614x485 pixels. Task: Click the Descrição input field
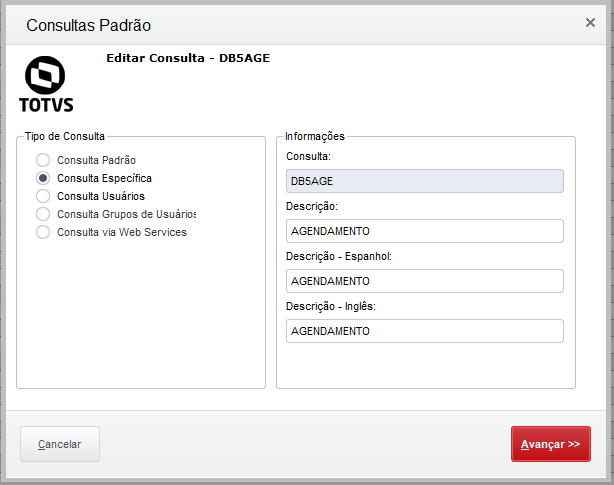pos(425,231)
